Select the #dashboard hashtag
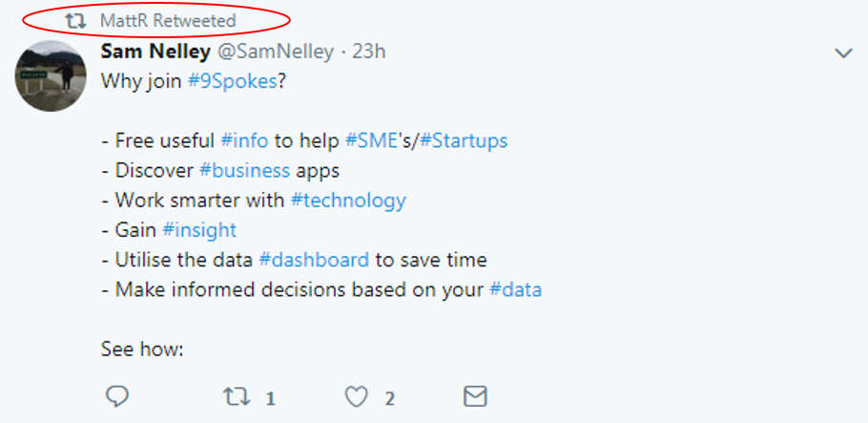The height and width of the screenshot is (423, 868). pyautogui.click(x=314, y=260)
